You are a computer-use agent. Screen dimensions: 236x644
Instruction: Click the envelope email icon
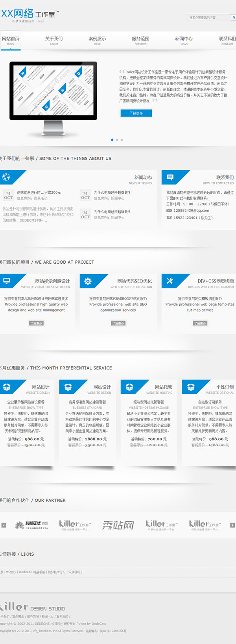pyautogui.click(x=169, y=211)
